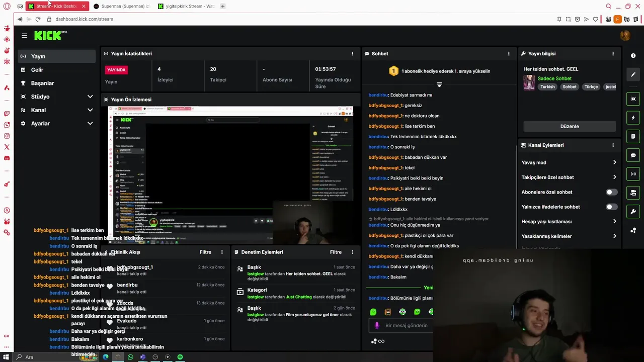This screenshot has height=362, width=644.
Task: Toggle Abonelere özel sohbet switch
Action: (611, 192)
